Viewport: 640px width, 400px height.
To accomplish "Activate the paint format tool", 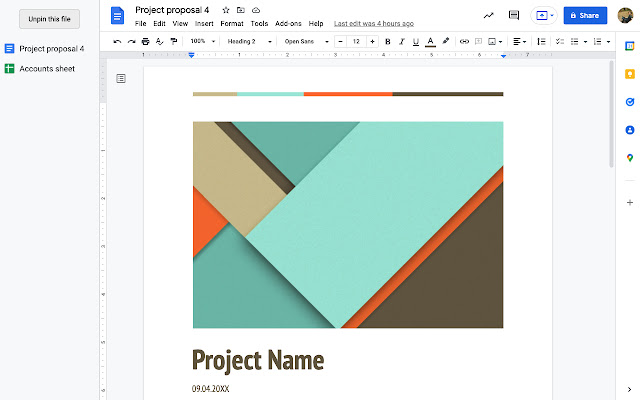I will [174, 41].
